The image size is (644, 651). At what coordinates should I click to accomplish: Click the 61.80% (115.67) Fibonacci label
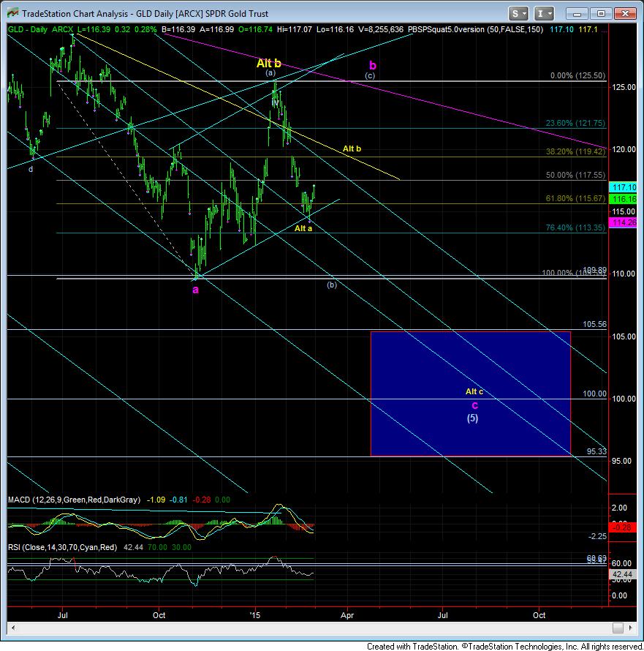(x=575, y=198)
